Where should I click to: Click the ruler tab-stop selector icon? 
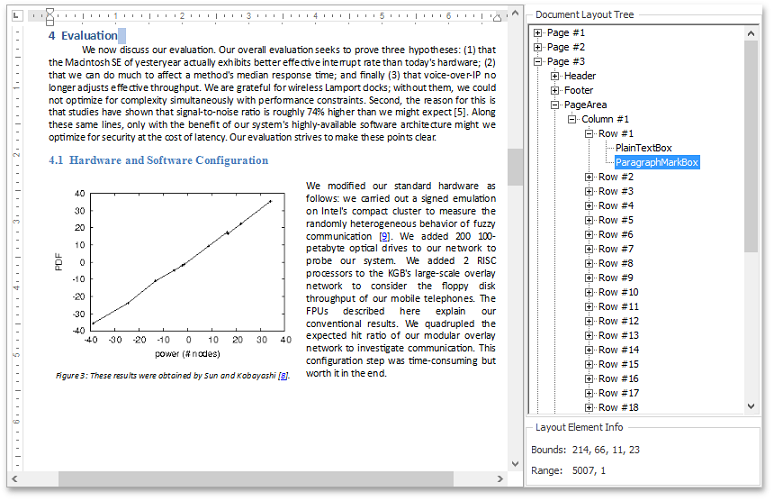tap(16, 16)
